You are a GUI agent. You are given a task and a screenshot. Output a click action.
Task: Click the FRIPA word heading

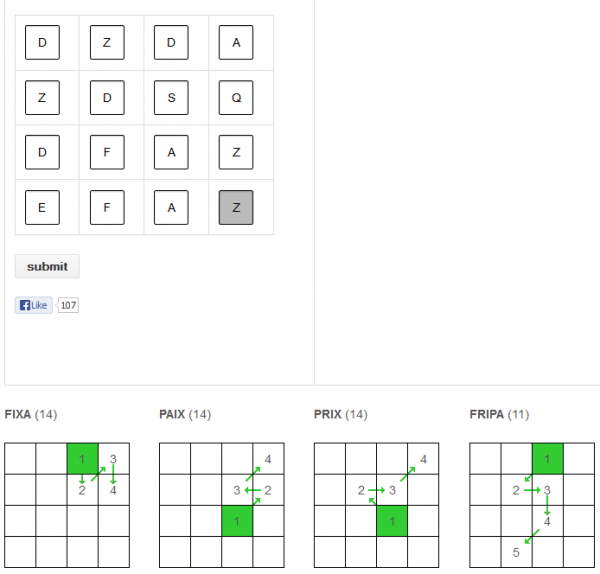[488, 414]
